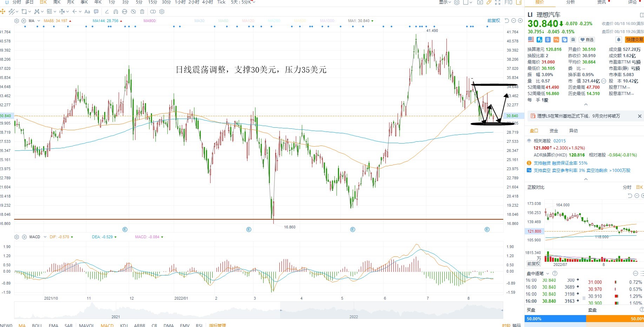Open MACD indicator settings gear

(x=16, y=237)
